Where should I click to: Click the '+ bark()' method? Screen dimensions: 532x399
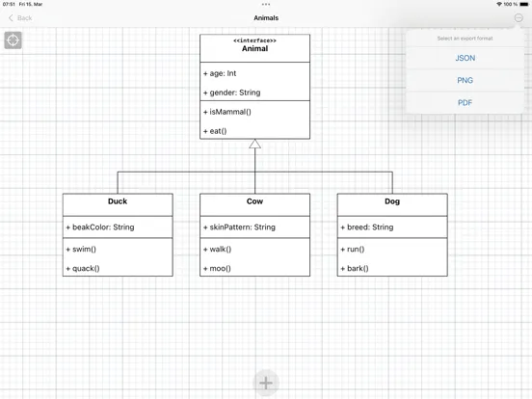[355, 268]
